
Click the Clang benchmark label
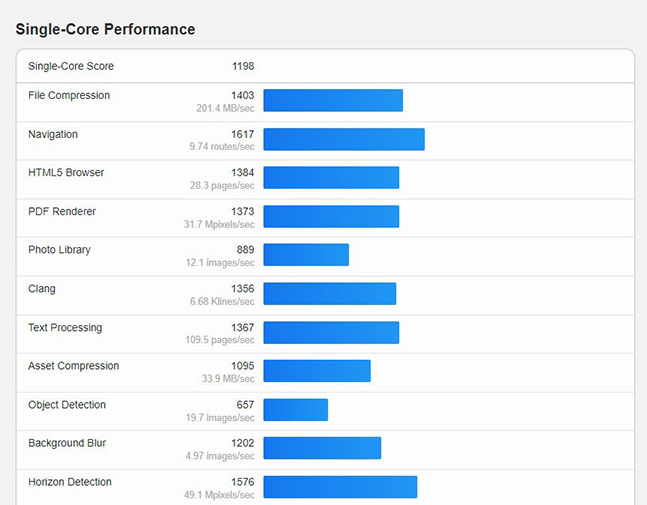(42, 288)
